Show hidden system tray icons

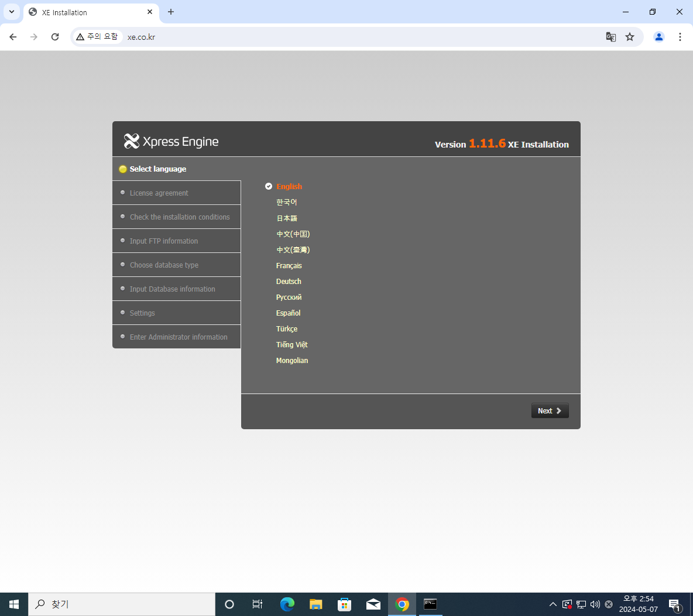point(553,604)
